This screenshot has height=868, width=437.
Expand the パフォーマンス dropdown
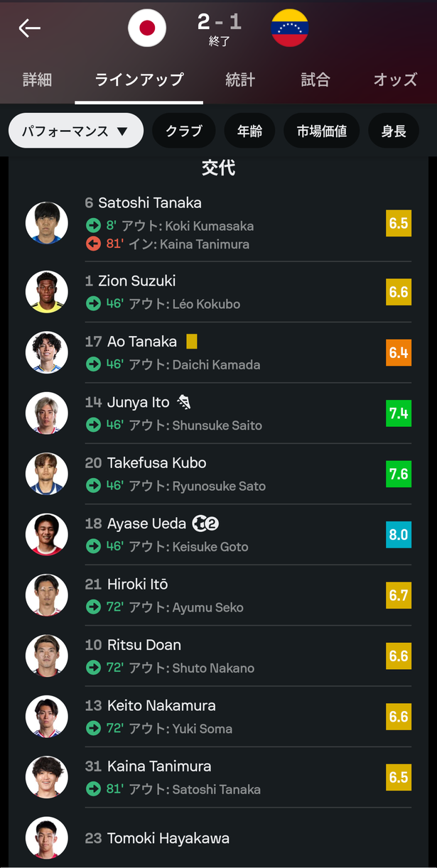click(x=75, y=131)
